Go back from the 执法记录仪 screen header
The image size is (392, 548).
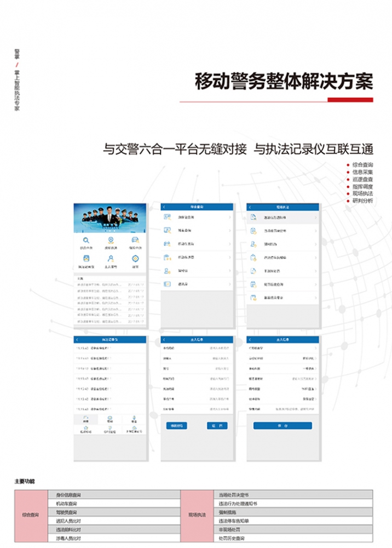tap(77, 340)
